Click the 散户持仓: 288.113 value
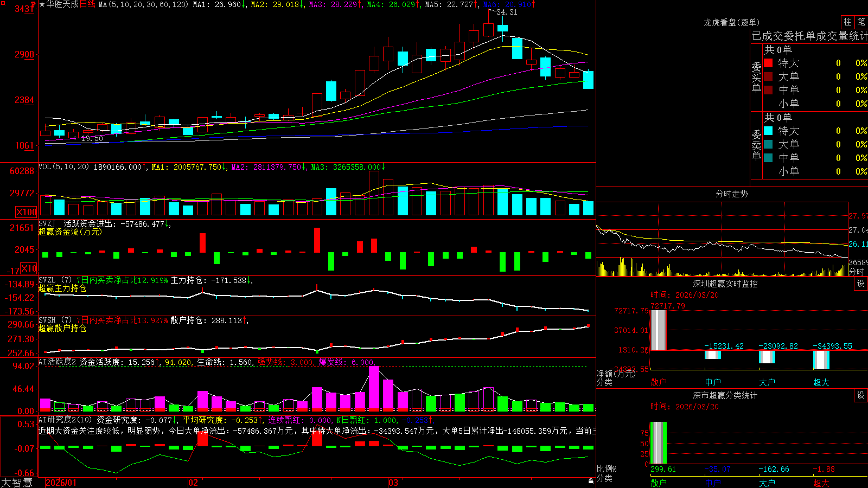This screenshot has height=488, width=868. pos(209,320)
